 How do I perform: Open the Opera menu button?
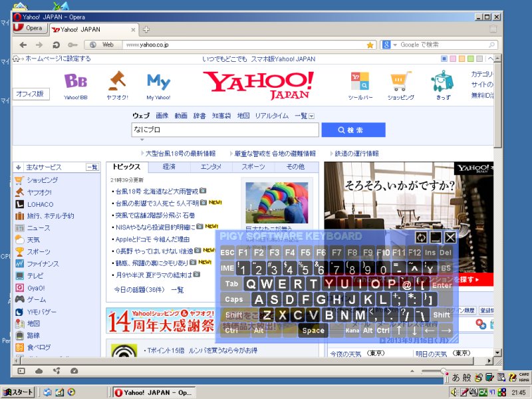coord(30,28)
